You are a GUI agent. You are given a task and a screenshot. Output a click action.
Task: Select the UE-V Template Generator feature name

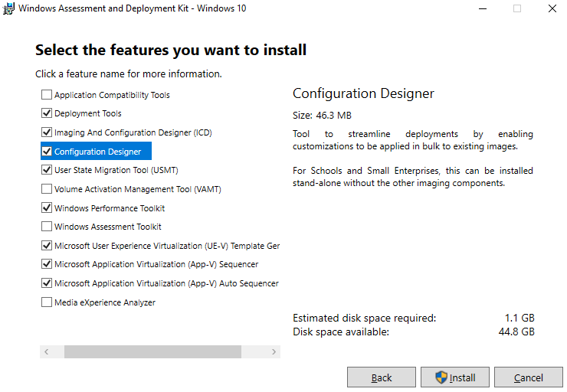tap(166, 246)
